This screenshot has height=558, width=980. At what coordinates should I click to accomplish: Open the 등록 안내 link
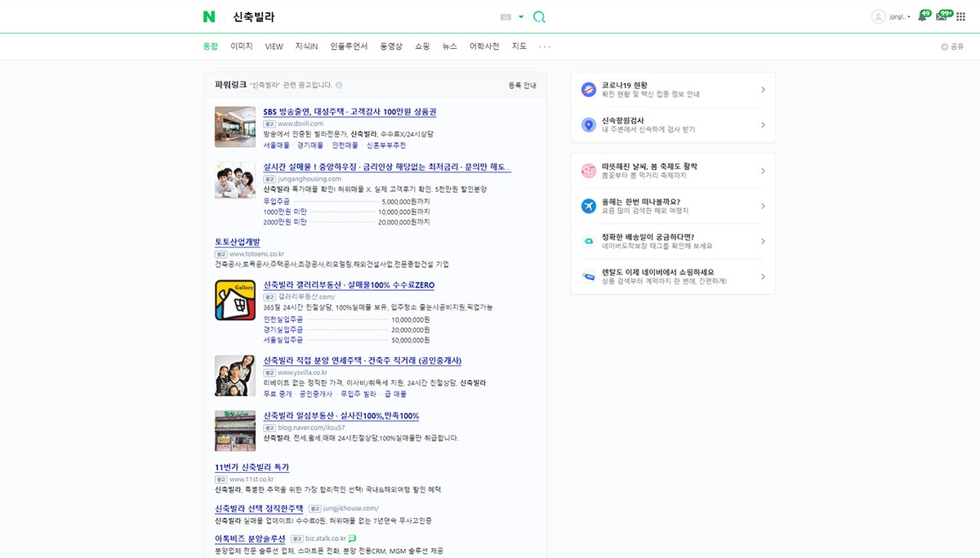pos(523,85)
